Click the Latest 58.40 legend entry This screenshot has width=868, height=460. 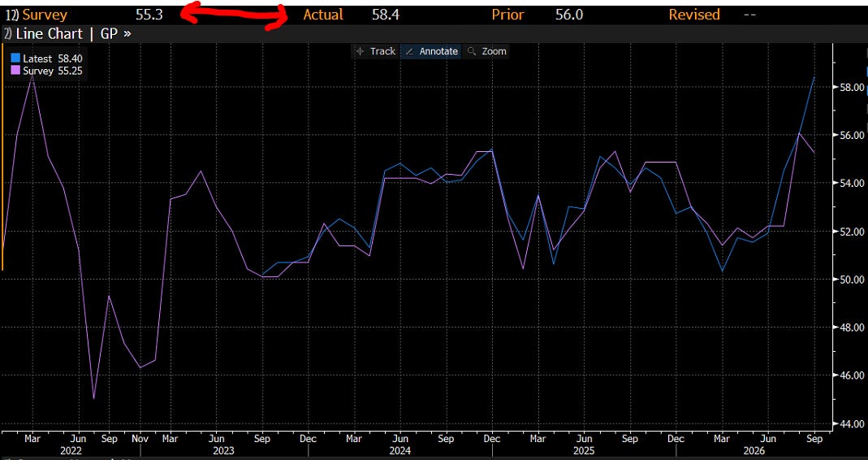click(47, 59)
